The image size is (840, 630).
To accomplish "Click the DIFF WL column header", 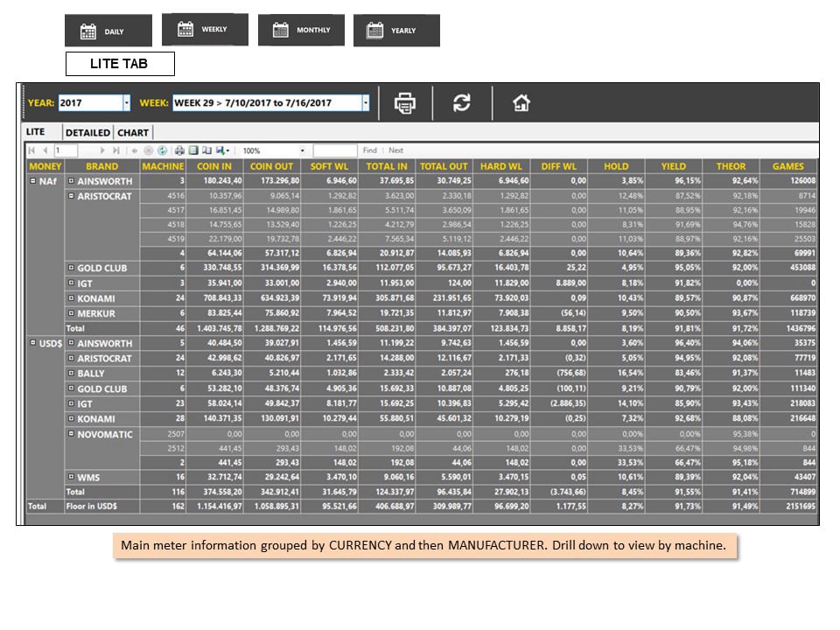I will [x=559, y=166].
